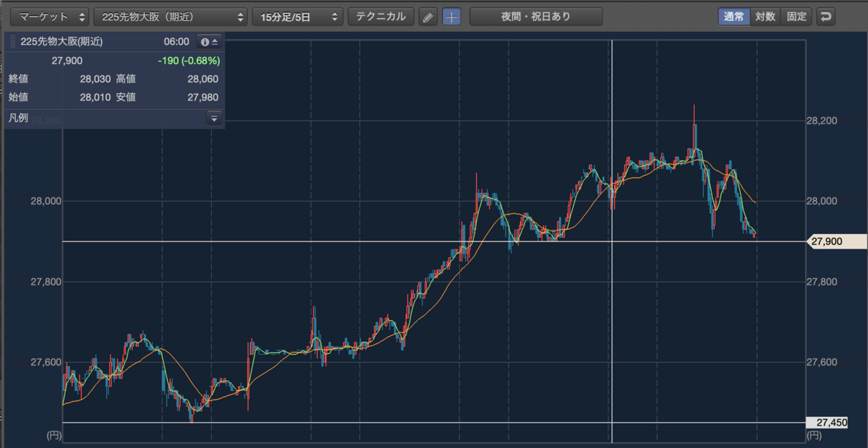
Task: Click the 27,600 left axis label
Action: tap(45, 362)
